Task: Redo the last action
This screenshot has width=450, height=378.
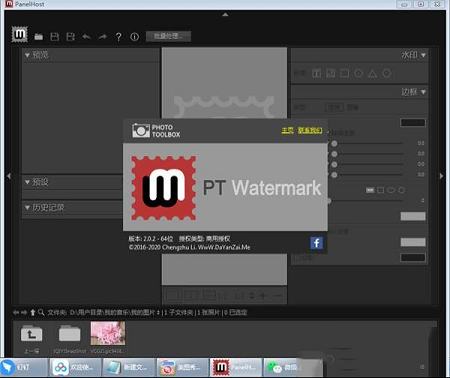Action: 102,36
